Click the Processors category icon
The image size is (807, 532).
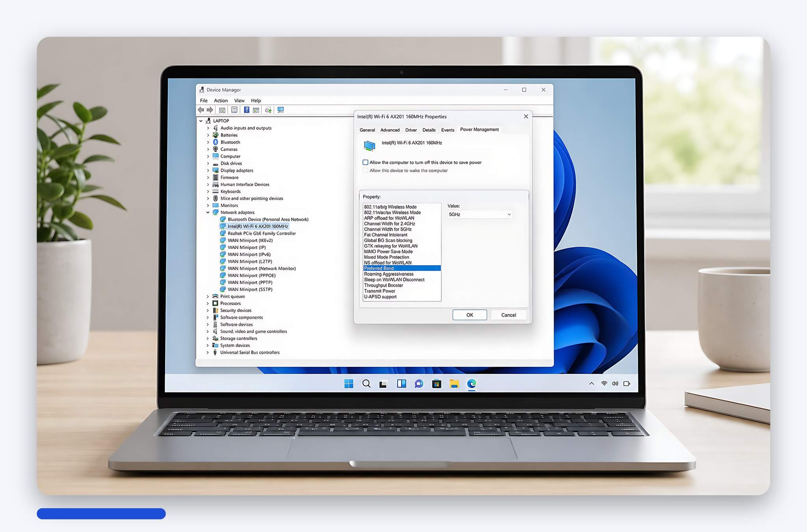point(215,303)
